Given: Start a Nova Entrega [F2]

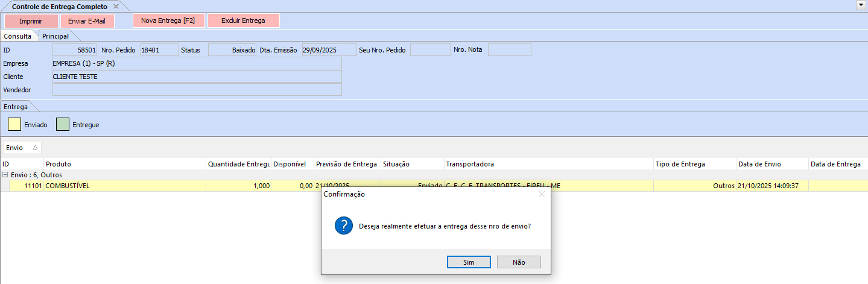Looking at the screenshot, I should tap(168, 21).
